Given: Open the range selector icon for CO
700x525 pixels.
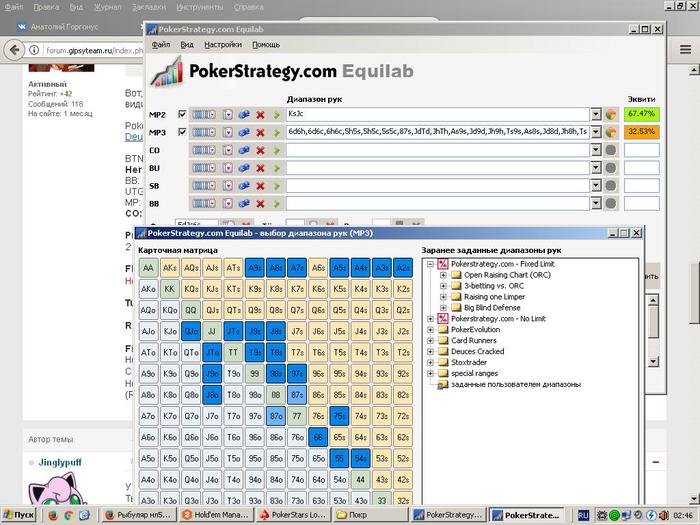Looking at the screenshot, I should click(x=204, y=150).
